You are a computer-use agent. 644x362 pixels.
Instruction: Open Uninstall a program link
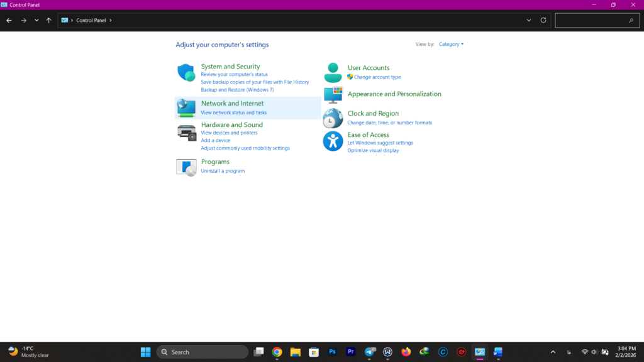point(223,171)
